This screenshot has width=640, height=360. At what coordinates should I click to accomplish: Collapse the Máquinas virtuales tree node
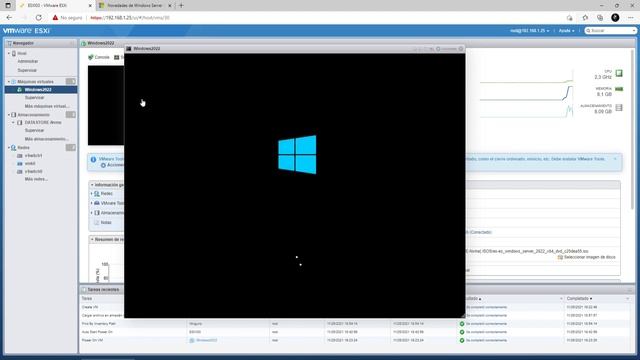pos(9,82)
